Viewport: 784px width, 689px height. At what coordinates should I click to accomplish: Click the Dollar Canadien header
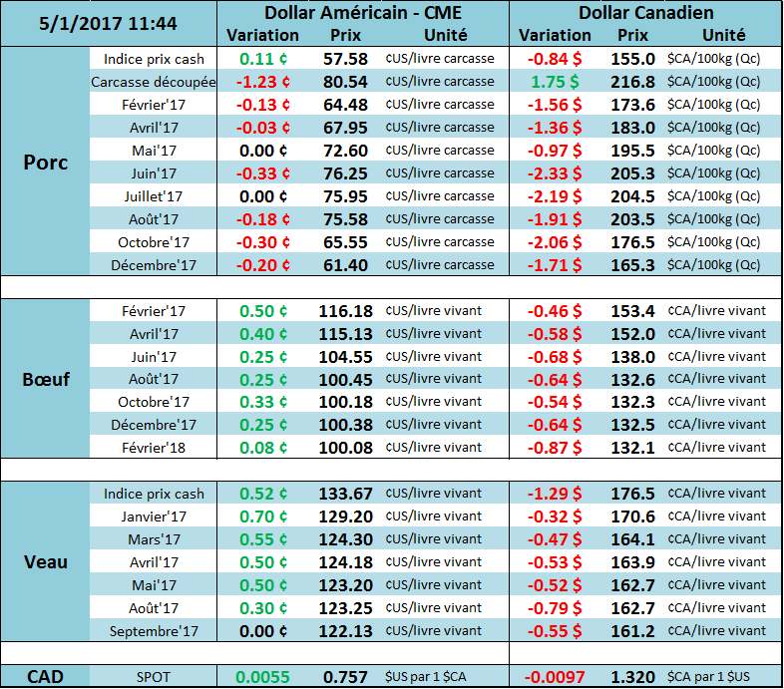coord(645,13)
